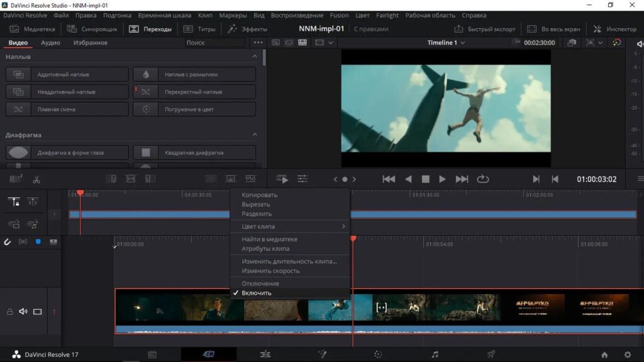Open the Медиатека media pool panel
644x362 pixels.
[x=32, y=29]
